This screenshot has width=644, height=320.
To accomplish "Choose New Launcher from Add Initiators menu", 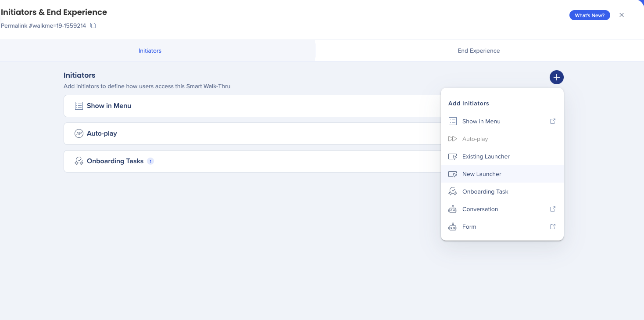I will click(x=482, y=174).
